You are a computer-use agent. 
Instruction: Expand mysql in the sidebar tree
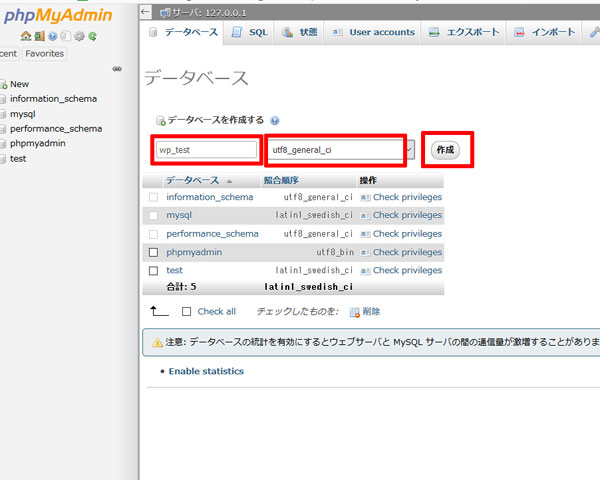coord(3,114)
